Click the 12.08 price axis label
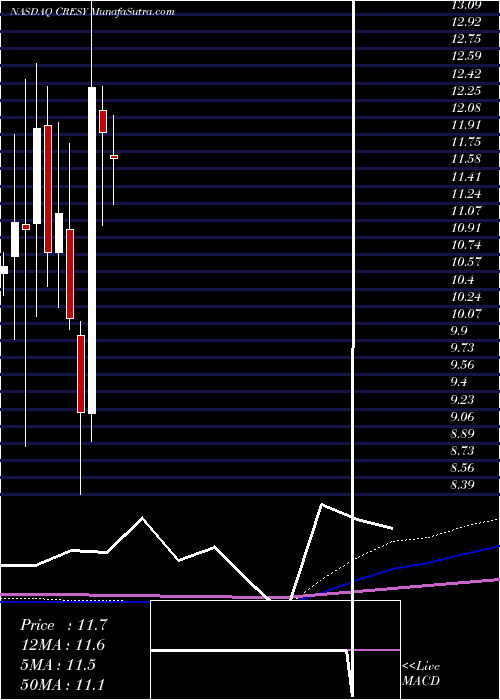Image resolution: width=500 pixels, height=700 pixels. coord(467,108)
